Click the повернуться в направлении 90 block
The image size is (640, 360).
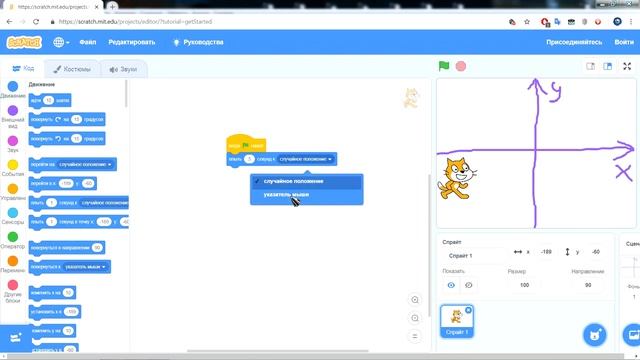67,248
